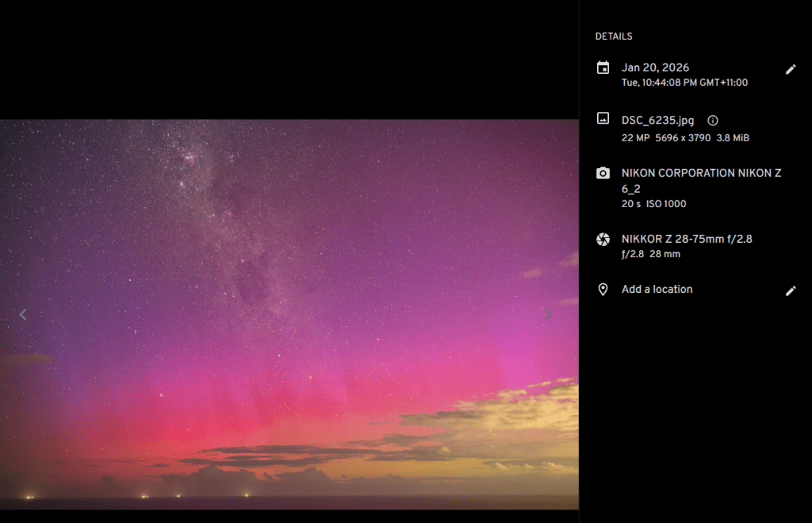The image size is (812, 523).
Task: Click the NIKKOR Z 28-75mm f/2.8 lens name
Action: 687,239
